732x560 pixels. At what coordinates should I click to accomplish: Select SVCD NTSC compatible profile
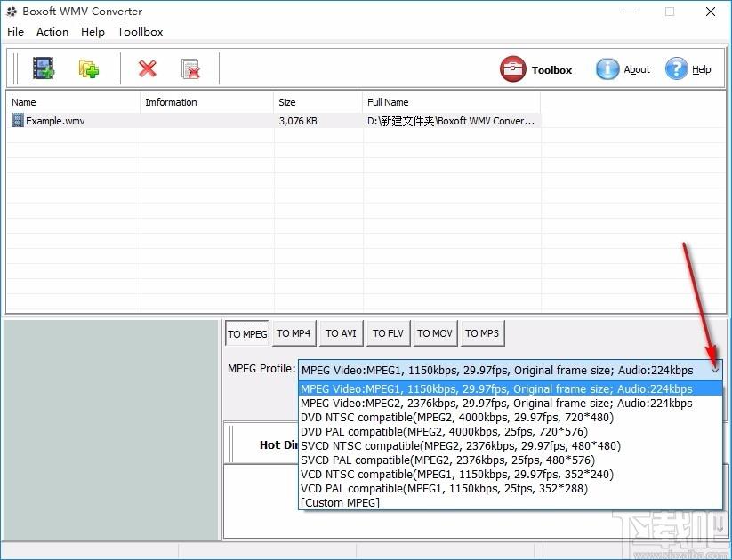coord(511,445)
